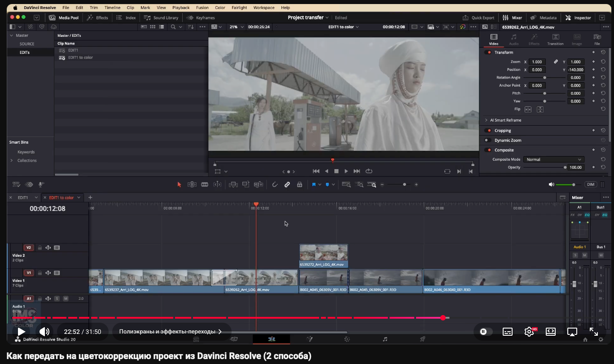
Task: Select the 6539272_Arri_LOG_4K.mov clip on V2
Action: [x=323, y=256]
